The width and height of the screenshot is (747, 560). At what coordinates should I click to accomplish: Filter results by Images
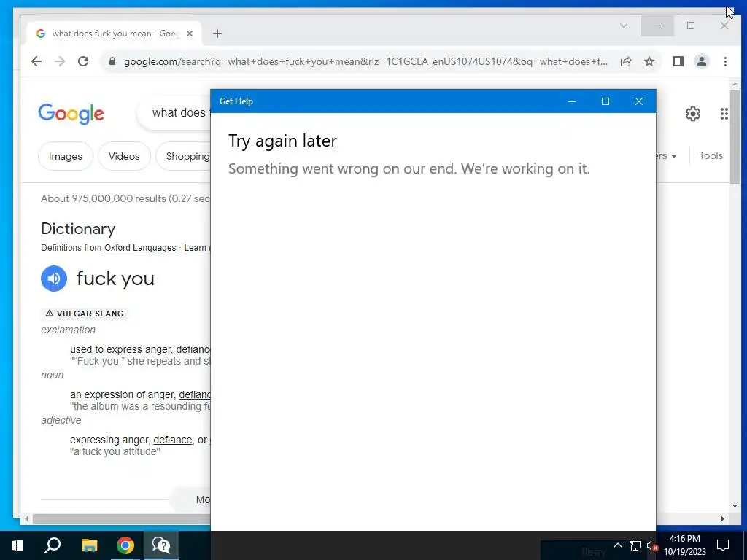click(65, 156)
